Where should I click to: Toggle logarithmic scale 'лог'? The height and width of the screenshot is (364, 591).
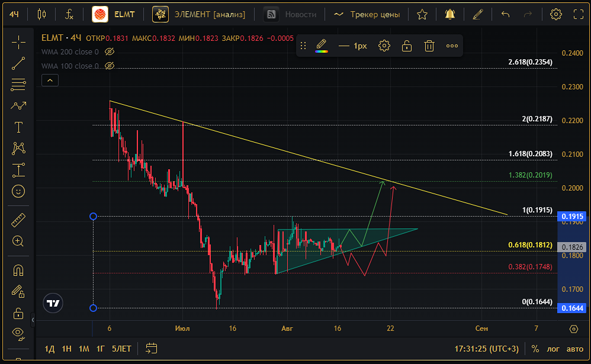pos(553,349)
